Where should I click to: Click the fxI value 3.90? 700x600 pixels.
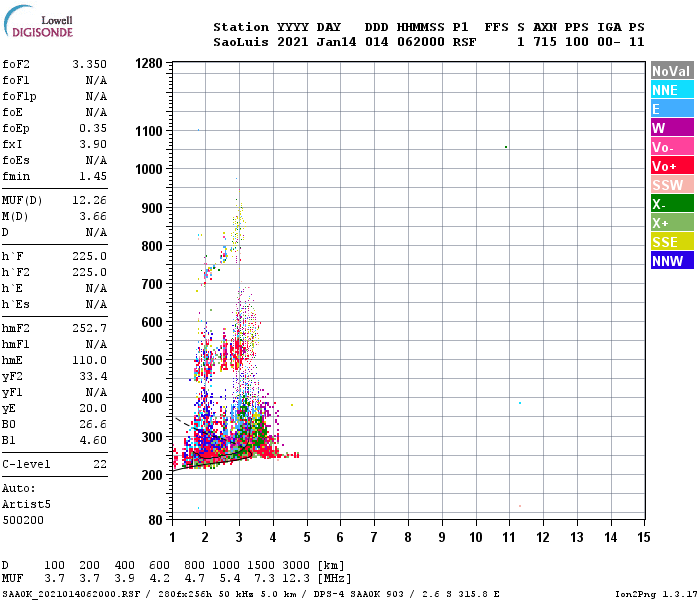click(x=93, y=144)
